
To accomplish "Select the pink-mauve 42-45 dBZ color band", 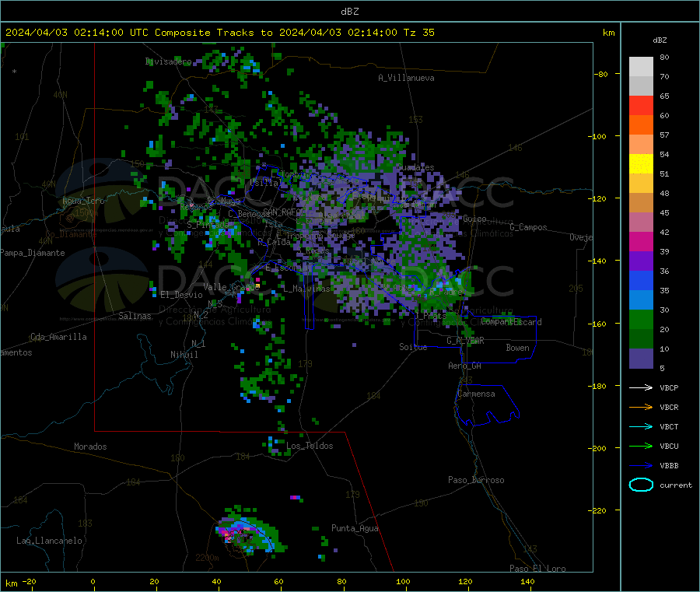I will [x=641, y=222].
